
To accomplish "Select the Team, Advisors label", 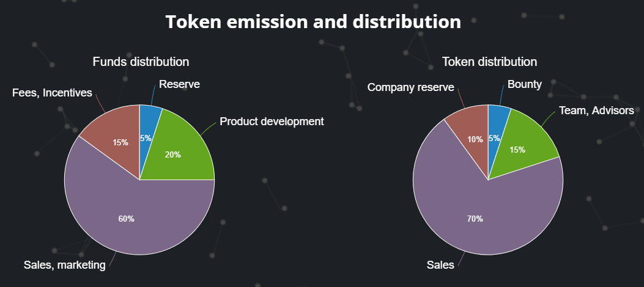I will pyautogui.click(x=598, y=111).
